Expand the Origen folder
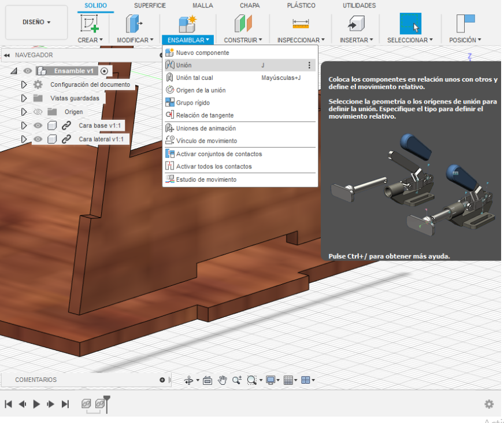The width and height of the screenshot is (504, 423). [x=24, y=112]
